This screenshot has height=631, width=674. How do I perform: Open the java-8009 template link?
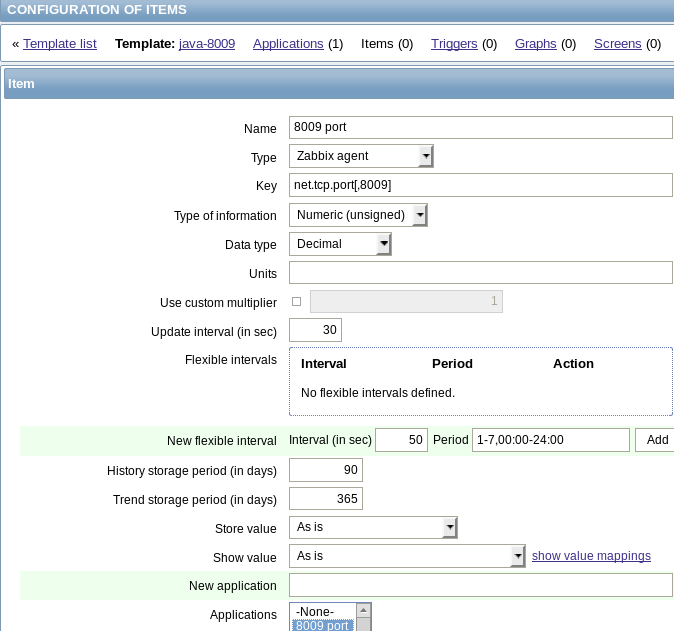tap(207, 44)
